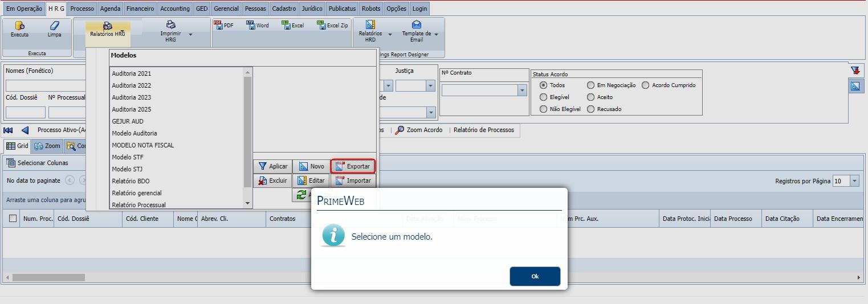Screen dimensions: 868x304
Task: Tick the grid header select-all checkbox
Action: (13, 219)
